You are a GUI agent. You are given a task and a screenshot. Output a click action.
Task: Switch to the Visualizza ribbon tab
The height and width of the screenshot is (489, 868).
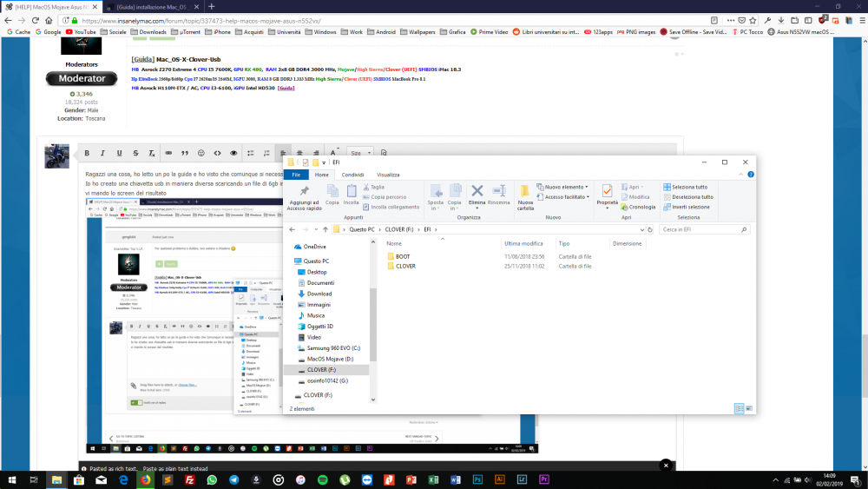pyautogui.click(x=388, y=175)
